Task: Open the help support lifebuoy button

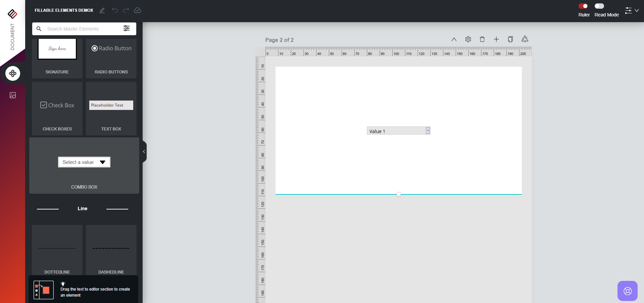Action: pyautogui.click(x=627, y=291)
